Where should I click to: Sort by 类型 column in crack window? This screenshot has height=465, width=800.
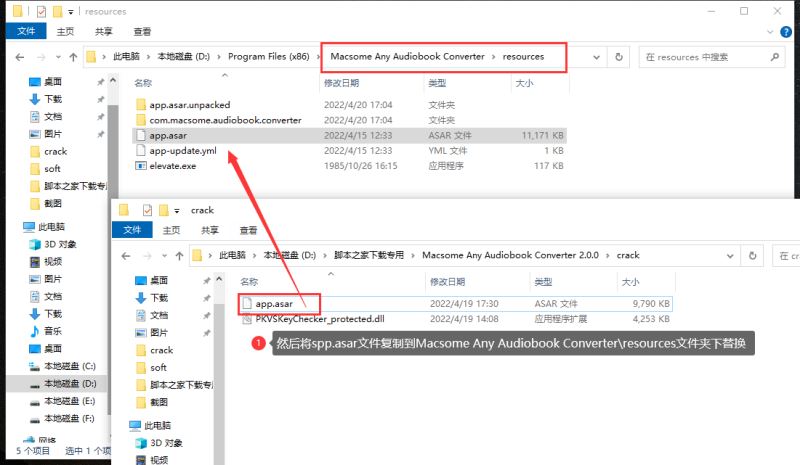[x=543, y=282]
